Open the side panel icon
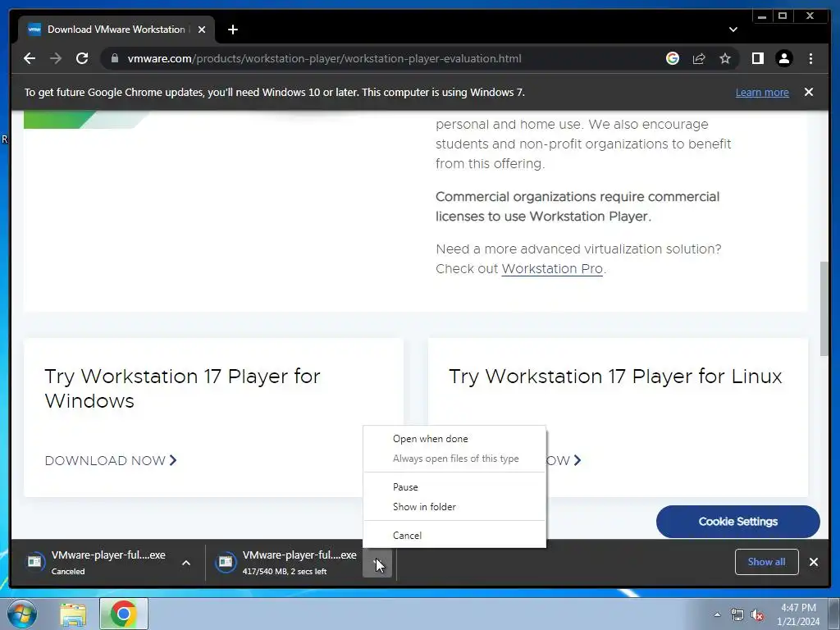The image size is (840, 630). (x=757, y=58)
